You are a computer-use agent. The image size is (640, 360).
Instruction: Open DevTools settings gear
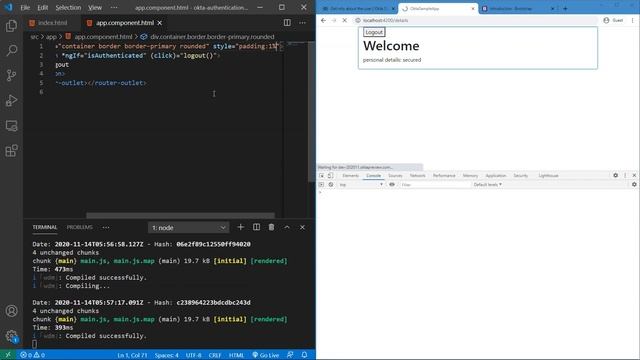coord(616,176)
